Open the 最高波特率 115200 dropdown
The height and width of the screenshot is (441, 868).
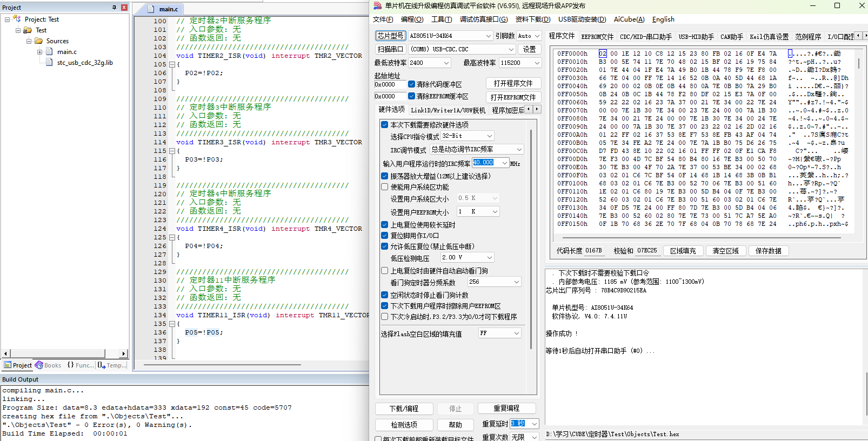[536, 63]
